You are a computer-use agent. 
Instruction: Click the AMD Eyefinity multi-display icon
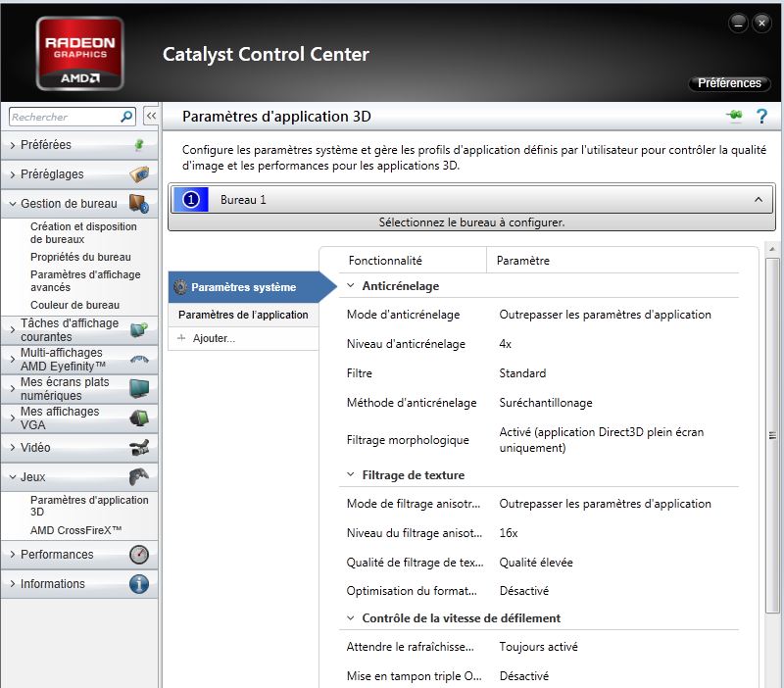point(139,359)
